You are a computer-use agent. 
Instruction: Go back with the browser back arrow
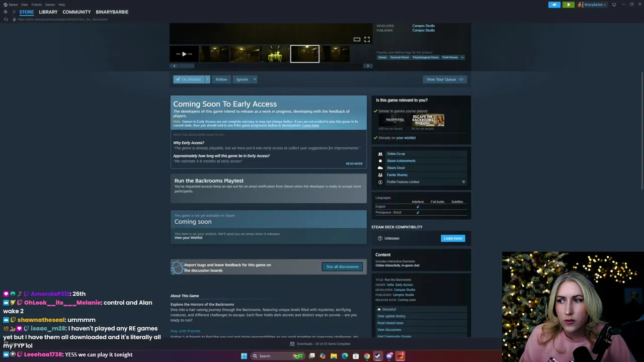click(6, 12)
